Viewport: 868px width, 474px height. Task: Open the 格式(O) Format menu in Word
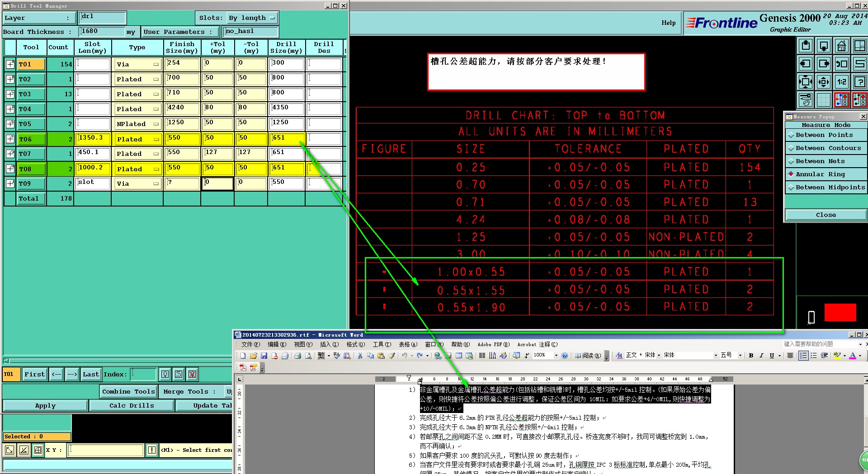point(355,344)
